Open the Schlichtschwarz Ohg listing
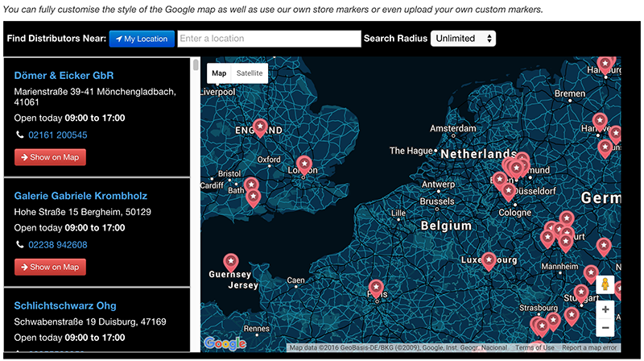644x361 pixels. 65,306
